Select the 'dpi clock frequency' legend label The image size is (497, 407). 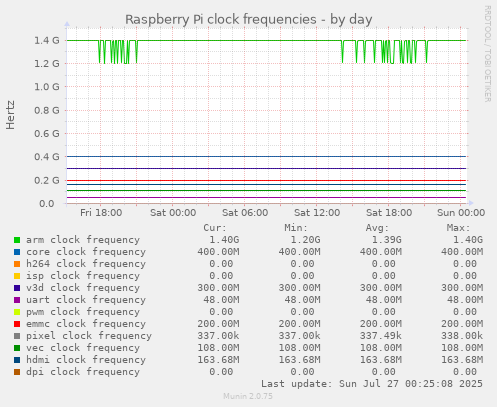click(83, 372)
